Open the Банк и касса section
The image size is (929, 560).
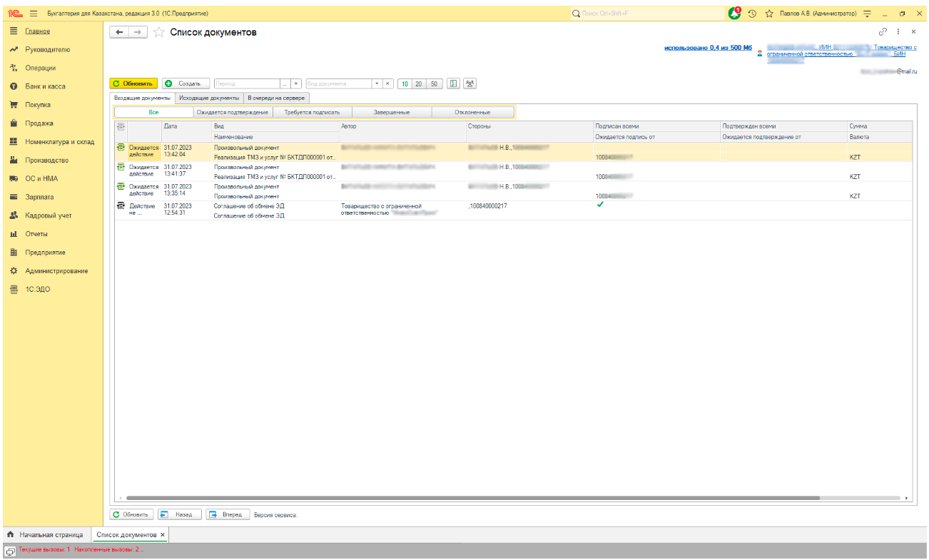[45, 86]
